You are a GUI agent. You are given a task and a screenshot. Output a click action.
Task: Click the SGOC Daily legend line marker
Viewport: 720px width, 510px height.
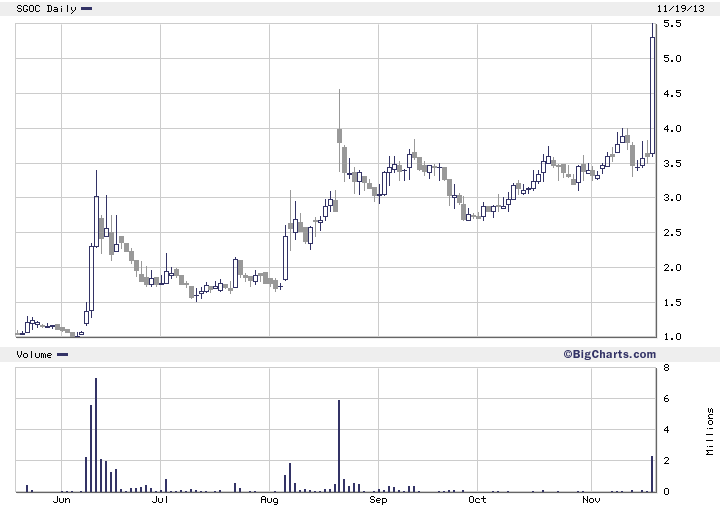click(x=86, y=8)
